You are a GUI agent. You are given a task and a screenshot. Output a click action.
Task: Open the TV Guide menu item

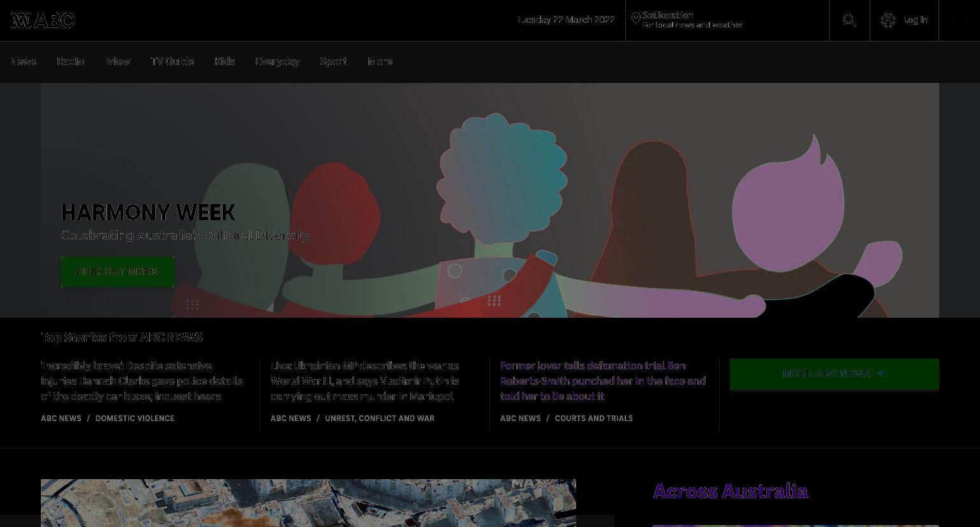[x=172, y=61]
